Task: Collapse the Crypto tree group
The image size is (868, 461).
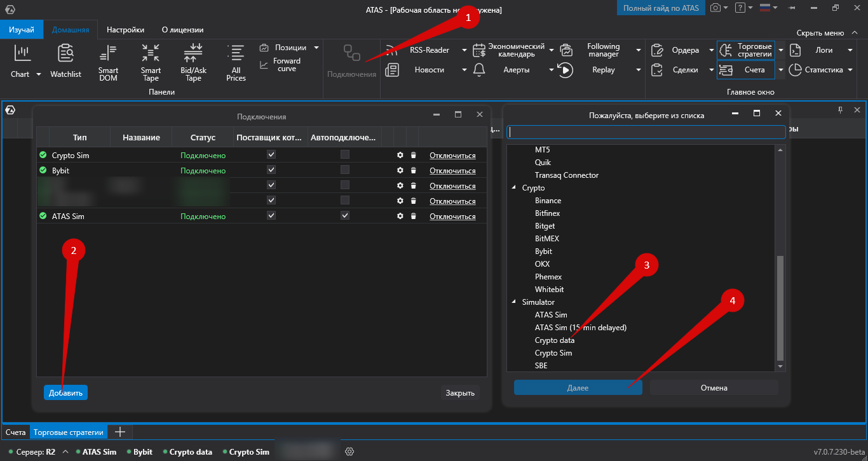Action: coord(514,188)
